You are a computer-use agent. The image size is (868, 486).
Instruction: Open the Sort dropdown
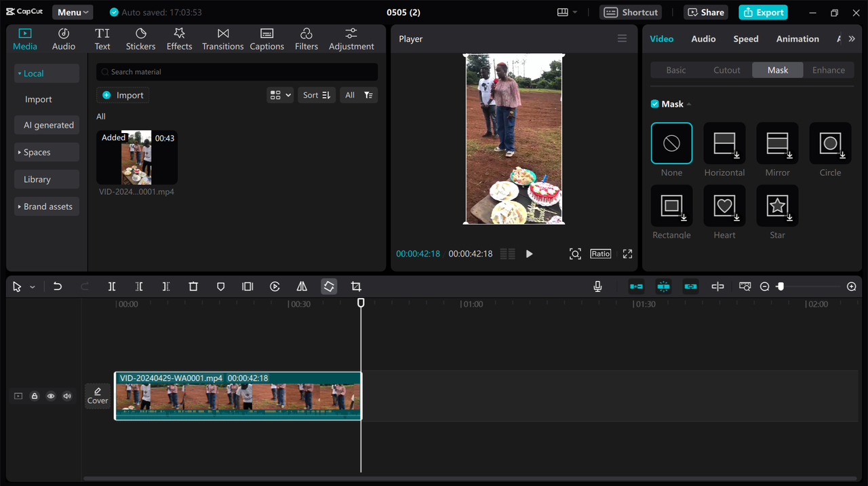click(317, 95)
